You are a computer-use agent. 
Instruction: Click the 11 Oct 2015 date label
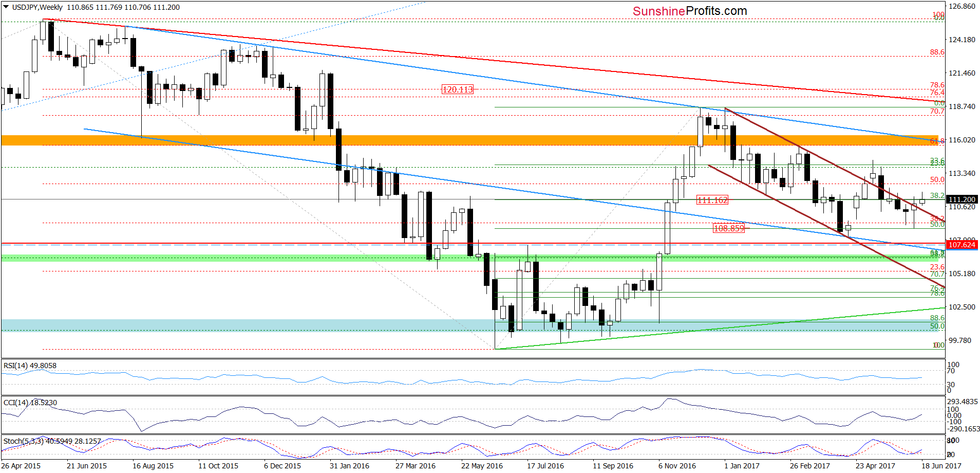click(218, 466)
